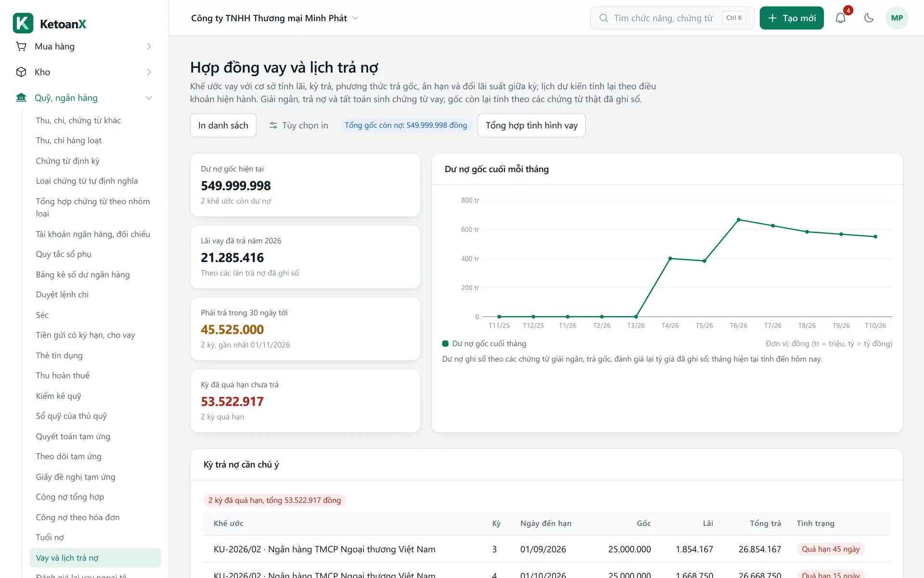
Task: Open Thẻ tín dụng page
Action: (x=59, y=355)
